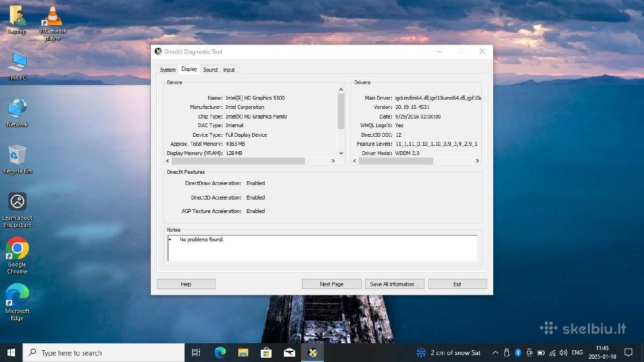Open the Windows Start menu
This screenshot has height=362, width=644.
click(11, 352)
